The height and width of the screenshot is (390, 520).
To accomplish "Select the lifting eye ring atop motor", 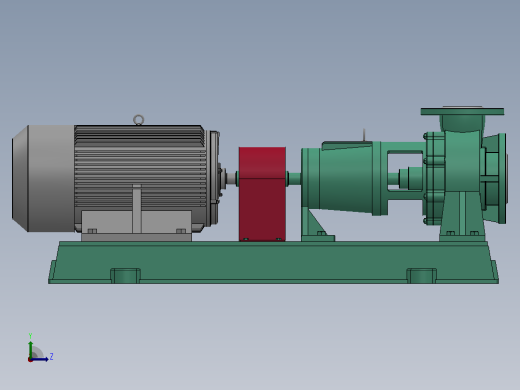I will [x=138, y=120].
